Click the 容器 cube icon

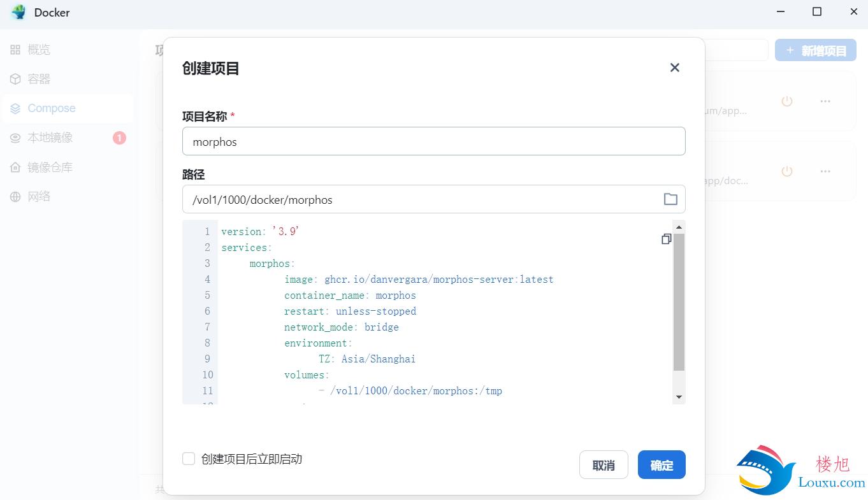pyautogui.click(x=15, y=79)
